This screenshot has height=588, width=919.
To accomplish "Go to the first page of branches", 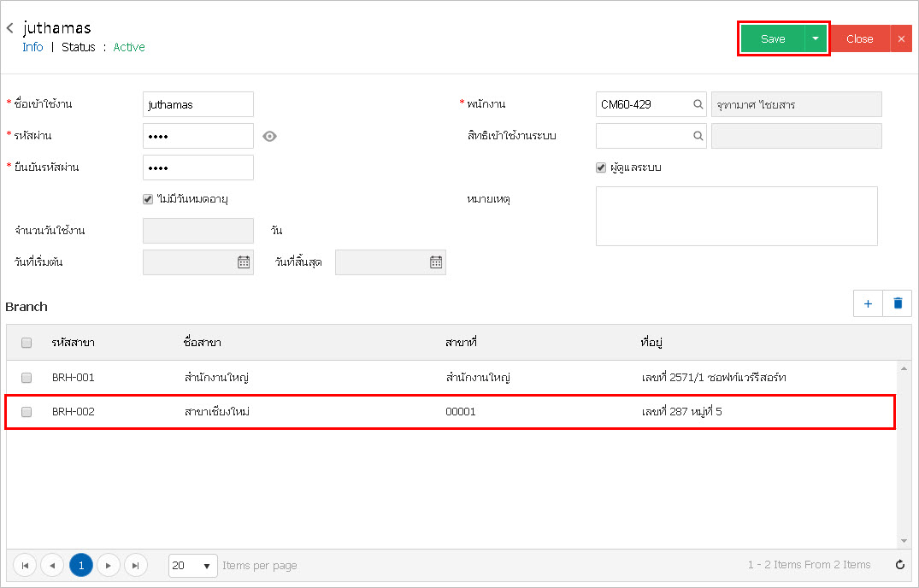I will (25, 565).
